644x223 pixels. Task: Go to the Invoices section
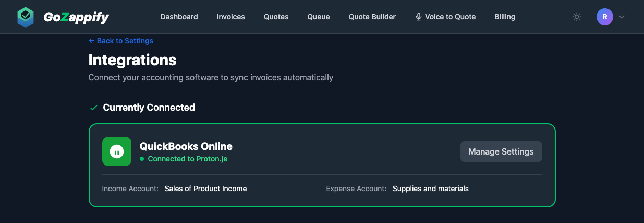click(x=230, y=17)
